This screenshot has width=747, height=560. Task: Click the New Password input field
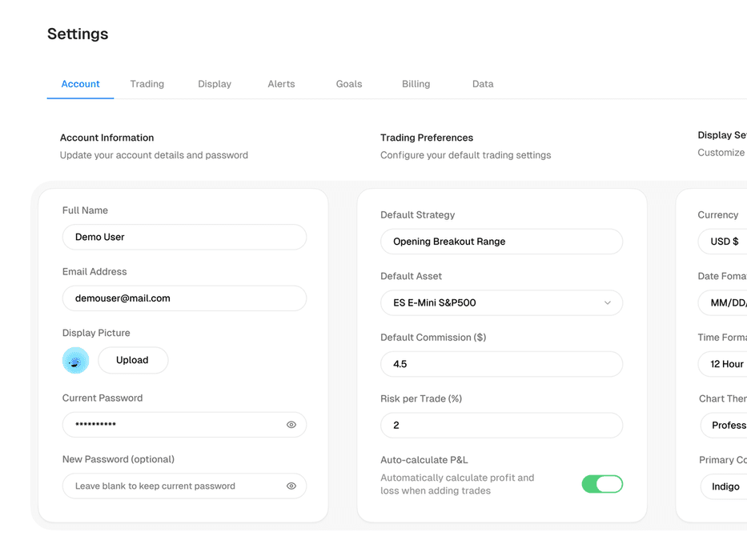(184, 486)
